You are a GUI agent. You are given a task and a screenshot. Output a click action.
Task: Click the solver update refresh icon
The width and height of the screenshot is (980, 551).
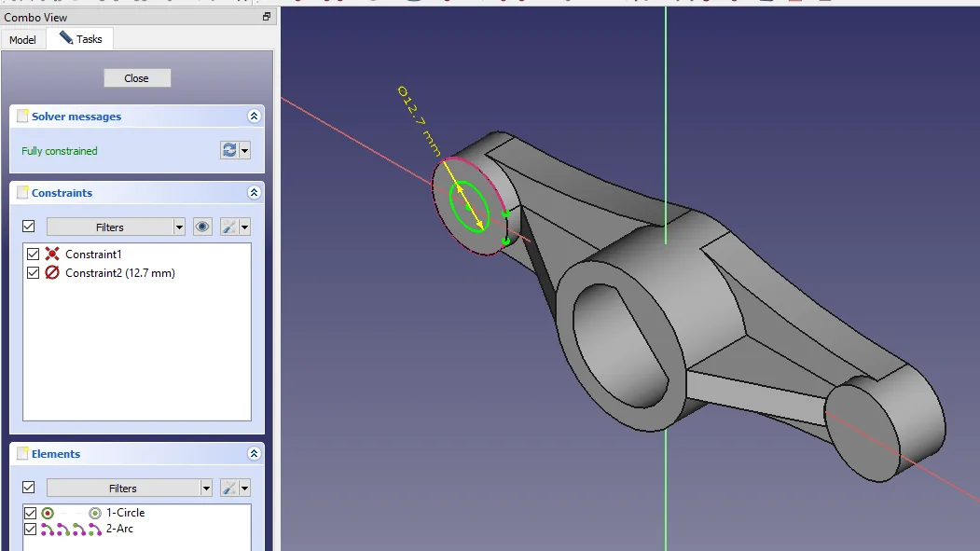(229, 150)
